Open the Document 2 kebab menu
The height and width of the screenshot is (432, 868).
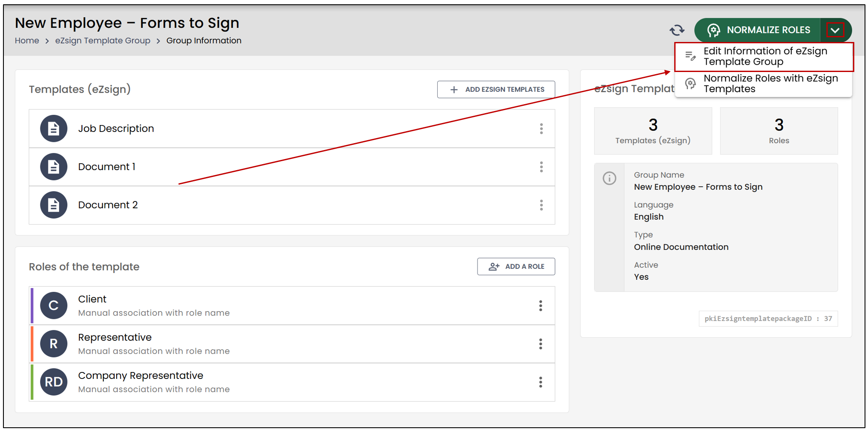click(x=541, y=205)
